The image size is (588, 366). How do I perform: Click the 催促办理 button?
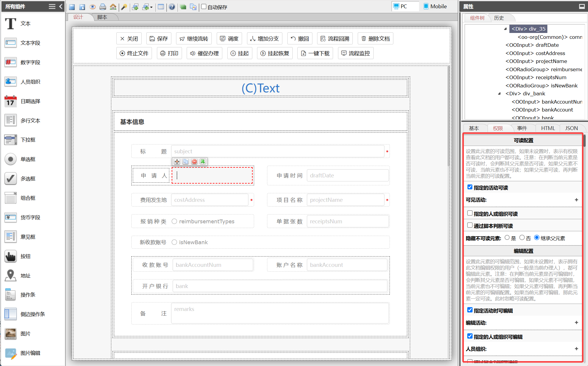tap(204, 53)
